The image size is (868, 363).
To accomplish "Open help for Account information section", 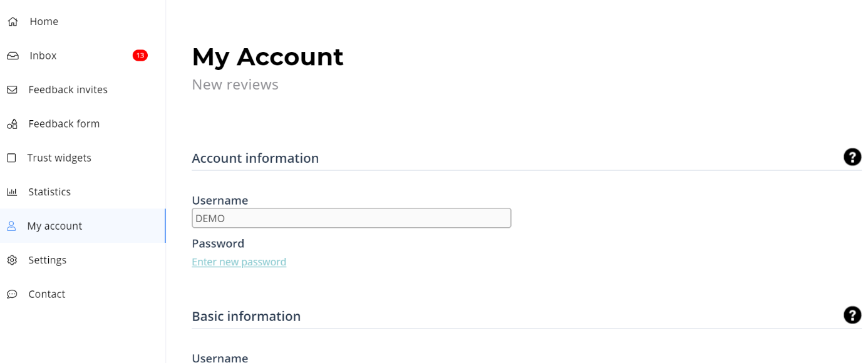I will [x=852, y=157].
